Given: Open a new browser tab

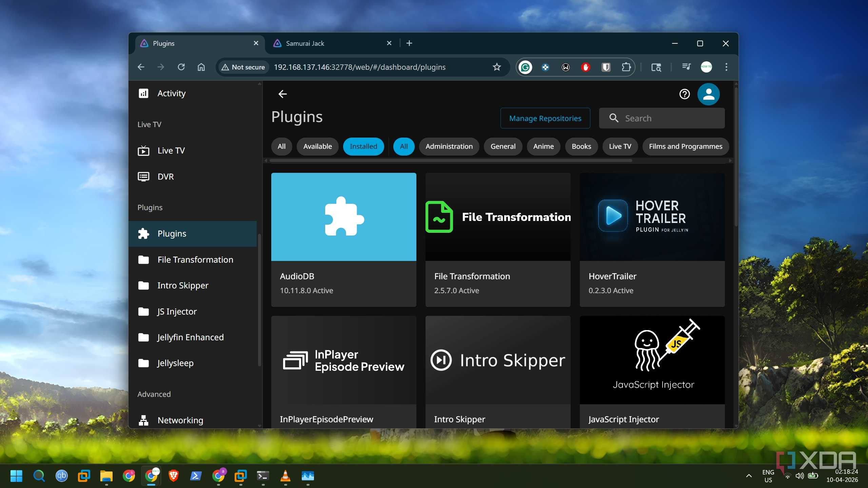Looking at the screenshot, I should click(409, 43).
